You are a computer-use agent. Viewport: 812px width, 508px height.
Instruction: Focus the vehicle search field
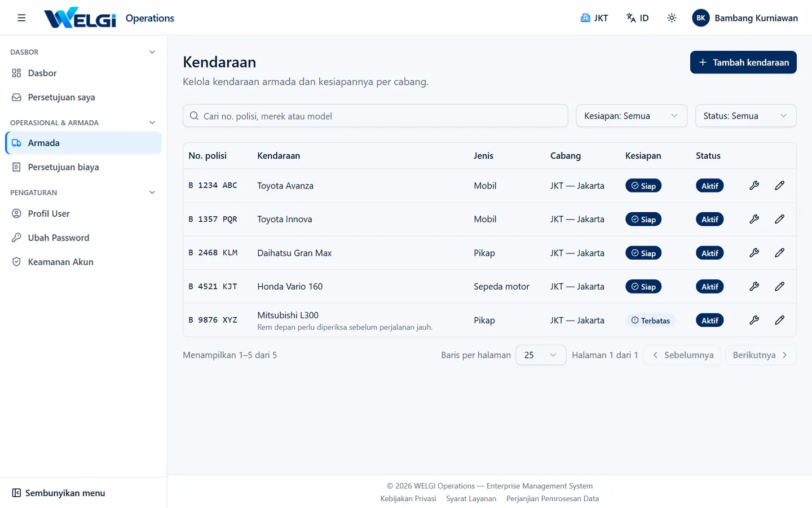pyautogui.click(x=375, y=116)
